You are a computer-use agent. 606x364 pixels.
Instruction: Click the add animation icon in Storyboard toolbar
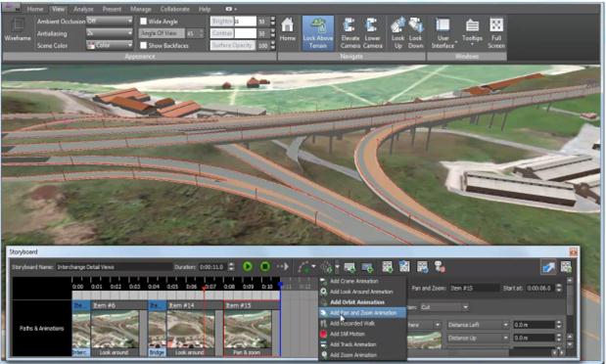(327, 266)
